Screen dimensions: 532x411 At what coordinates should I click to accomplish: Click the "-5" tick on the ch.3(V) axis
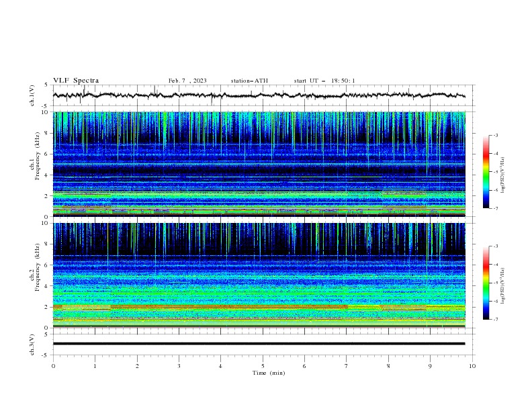pyautogui.click(x=46, y=355)
